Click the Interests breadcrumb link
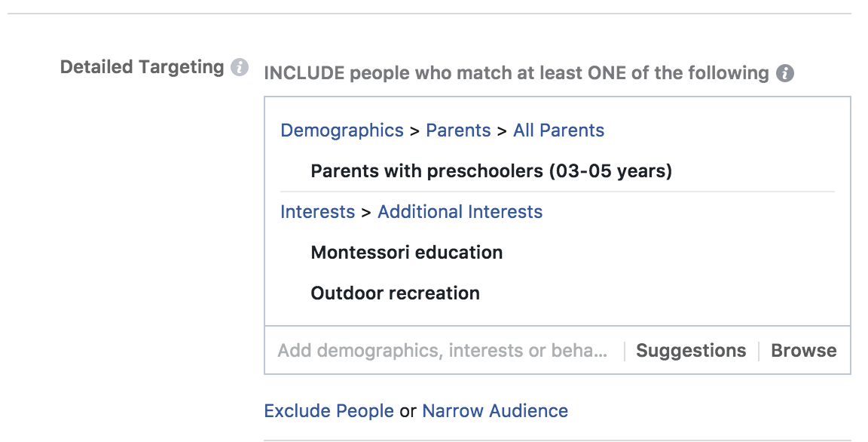Image resolution: width=868 pixels, height=442 pixels. [x=317, y=212]
